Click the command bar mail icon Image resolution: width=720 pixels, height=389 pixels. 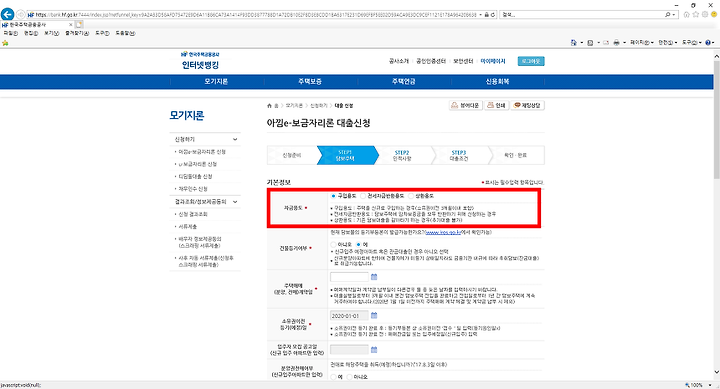(x=606, y=43)
